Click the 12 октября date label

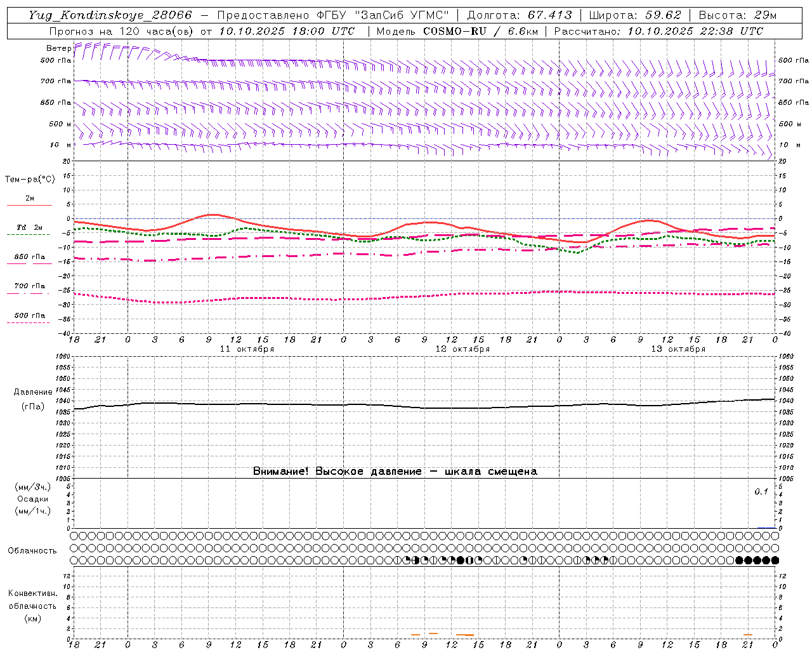(x=462, y=349)
